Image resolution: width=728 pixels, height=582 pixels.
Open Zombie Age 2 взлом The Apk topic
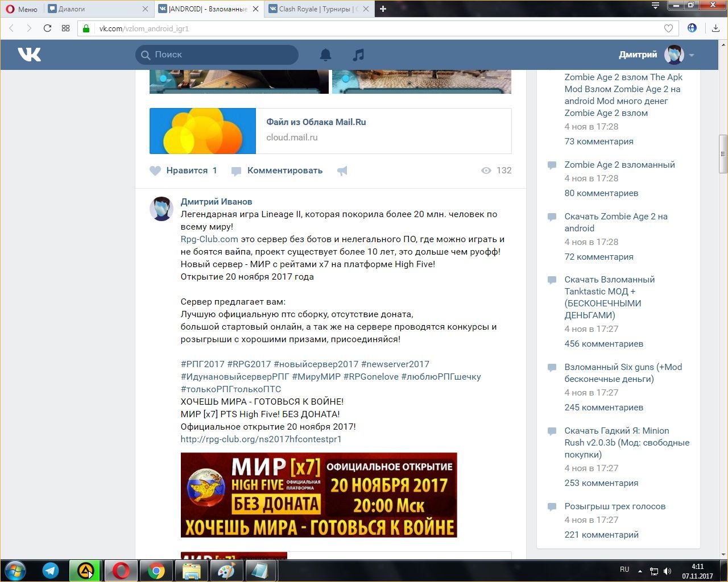coord(623,95)
